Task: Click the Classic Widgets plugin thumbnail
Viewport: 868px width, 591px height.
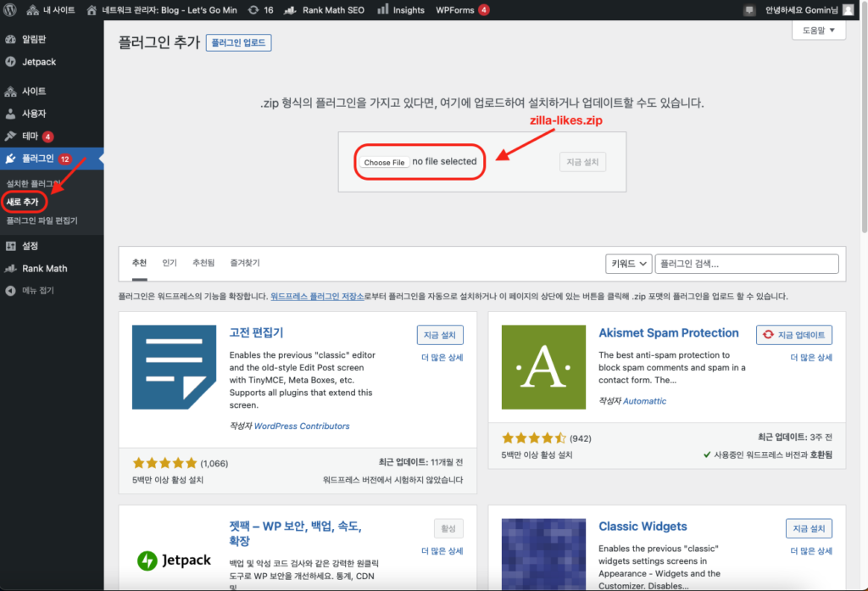Action: (x=543, y=555)
